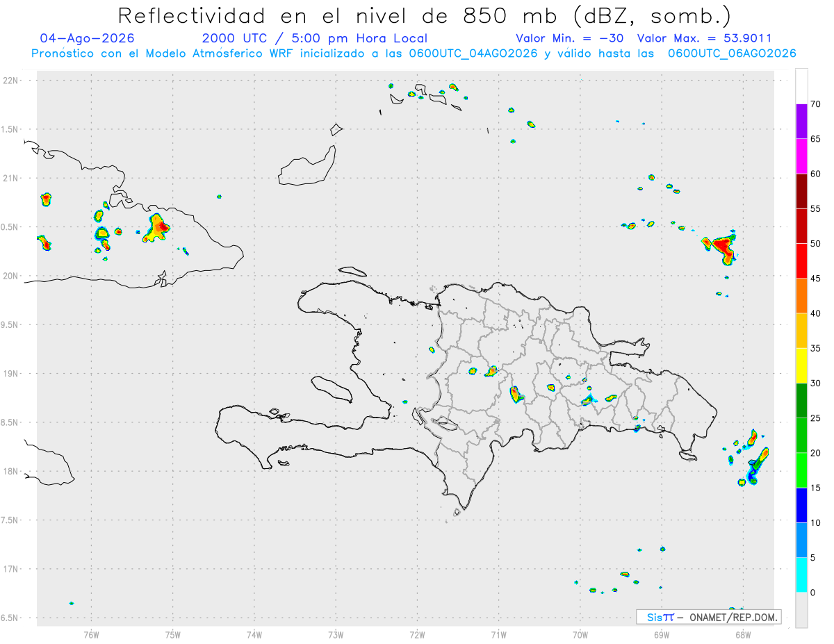The height and width of the screenshot is (644, 834).
Task: Click the "74W" longitude label
Action: click(x=254, y=634)
